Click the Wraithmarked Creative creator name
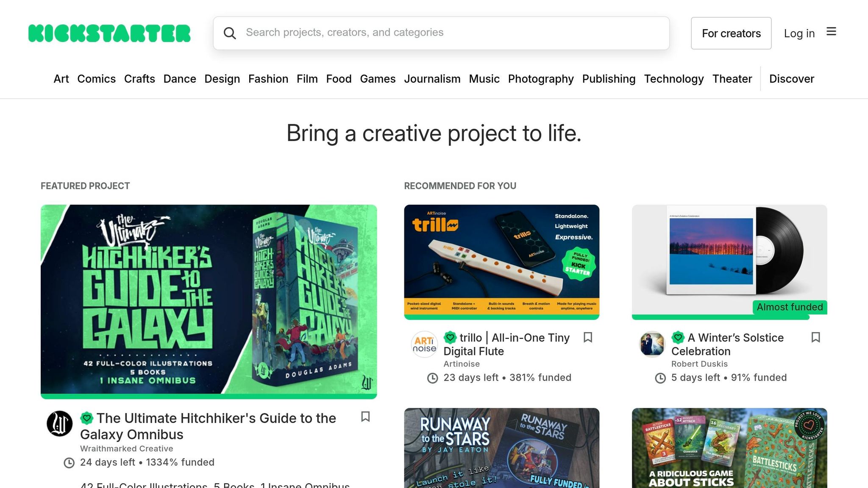This screenshot has height=488, width=868. click(x=126, y=449)
